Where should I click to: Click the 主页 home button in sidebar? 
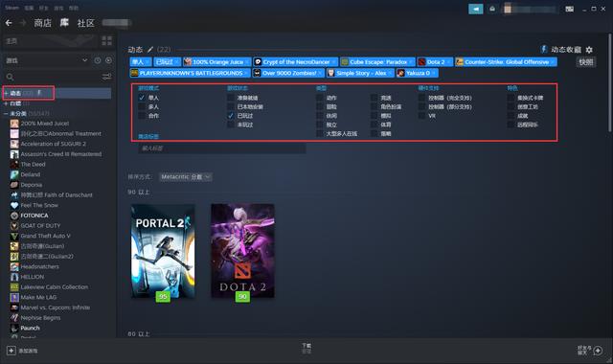click(x=50, y=40)
